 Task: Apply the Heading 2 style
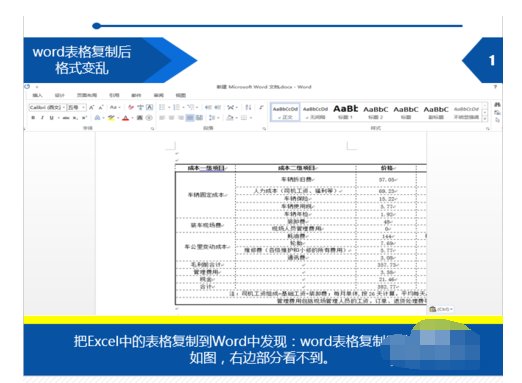(376, 112)
